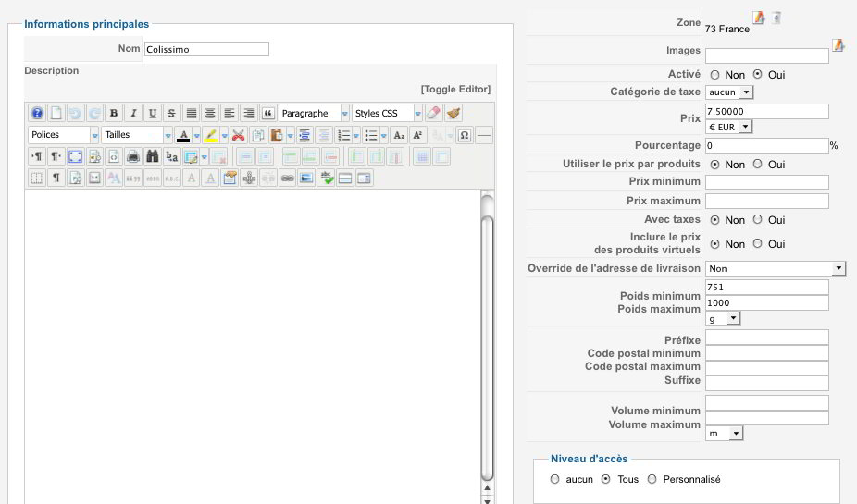This screenshot has height=504, width=857.
Task: Choose Oui for Avec taxes
Action: point(758,219)
